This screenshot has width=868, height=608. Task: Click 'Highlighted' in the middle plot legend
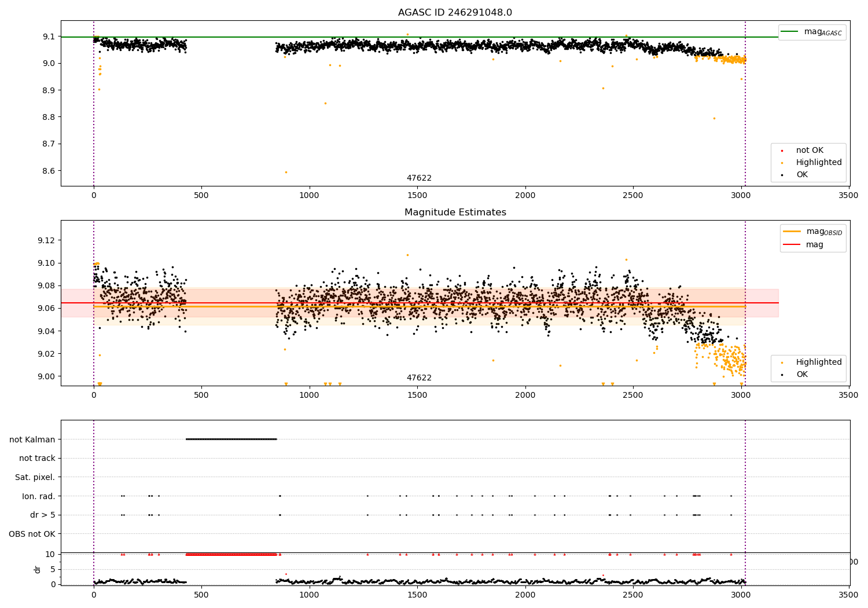(x=819, y=362)
